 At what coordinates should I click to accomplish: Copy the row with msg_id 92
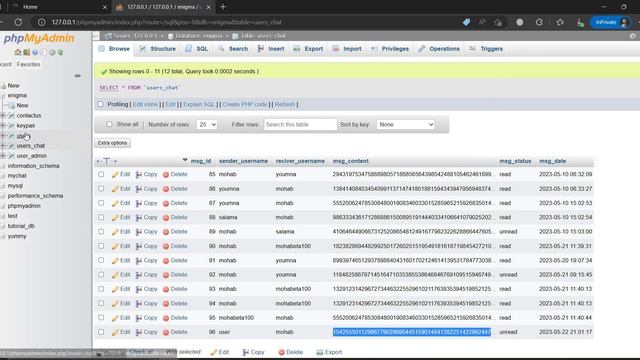[x=147, y=275]
